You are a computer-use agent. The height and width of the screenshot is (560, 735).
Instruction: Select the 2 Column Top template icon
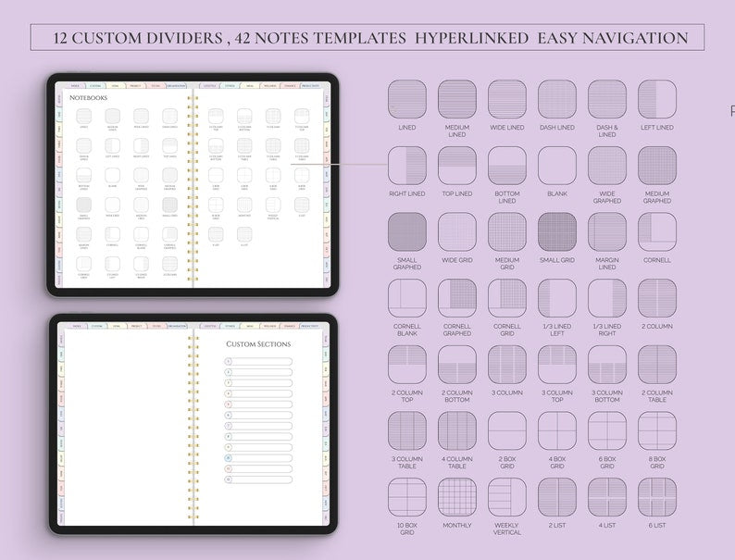coord(407,365)
